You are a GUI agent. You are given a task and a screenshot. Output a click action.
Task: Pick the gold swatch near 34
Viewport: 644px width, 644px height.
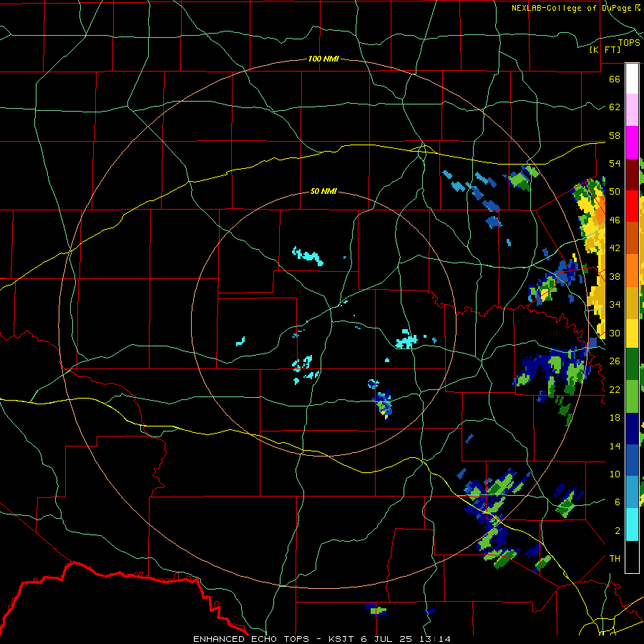tap(632, 303)
